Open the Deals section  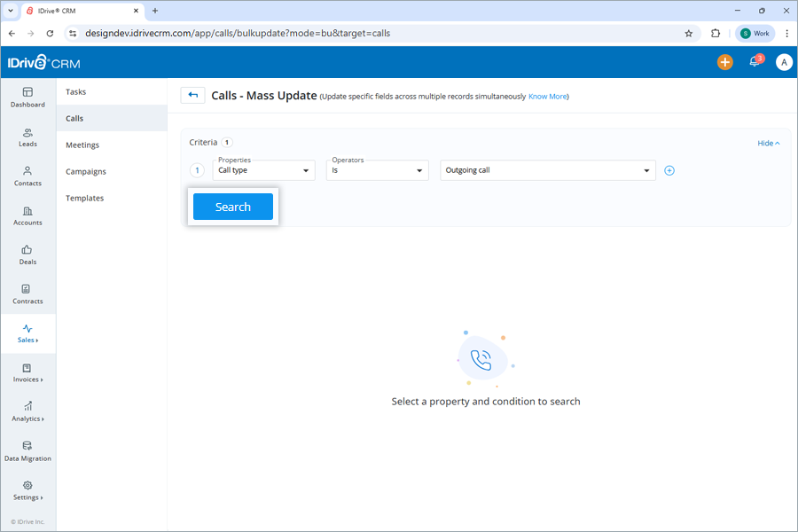27,255
